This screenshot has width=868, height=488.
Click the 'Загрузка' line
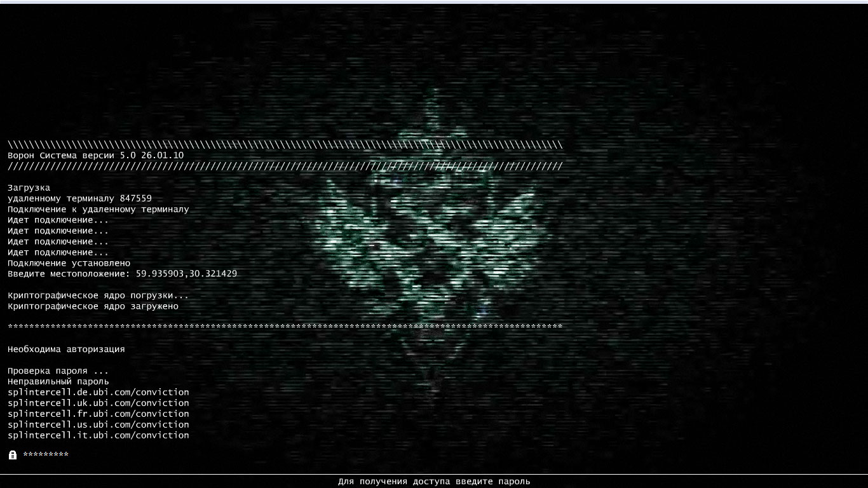(29, 187)
